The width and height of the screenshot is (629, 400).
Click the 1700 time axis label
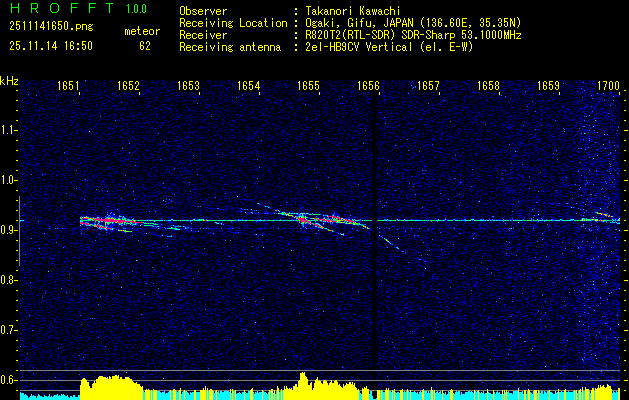[x=609, y=86]
